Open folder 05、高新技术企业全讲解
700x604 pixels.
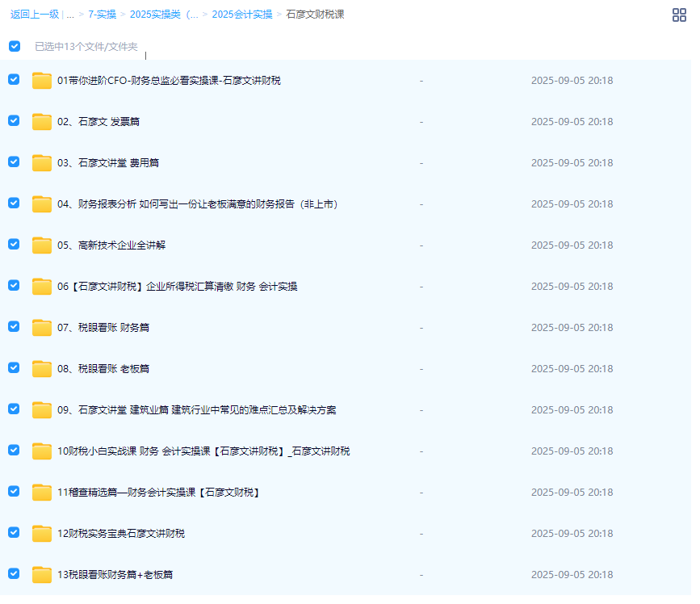(x=111, y=245)
